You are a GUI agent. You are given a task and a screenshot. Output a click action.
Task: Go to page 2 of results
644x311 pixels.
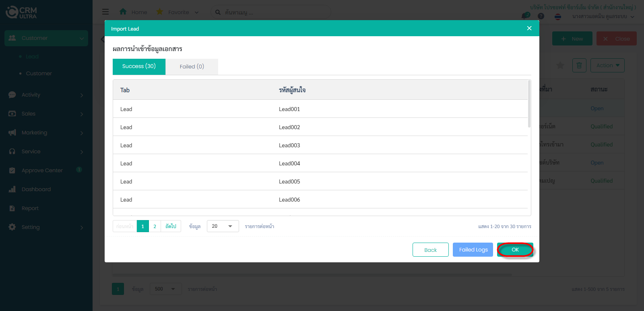155,227
